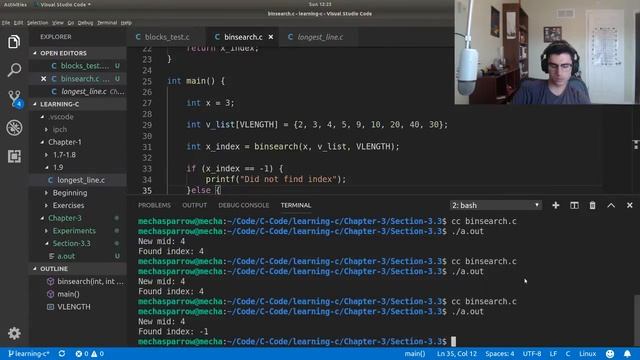The width and height of the screenshot is (640, 360).
Task: Open the clock in the top bar
Action: click(x=320, y=4)
